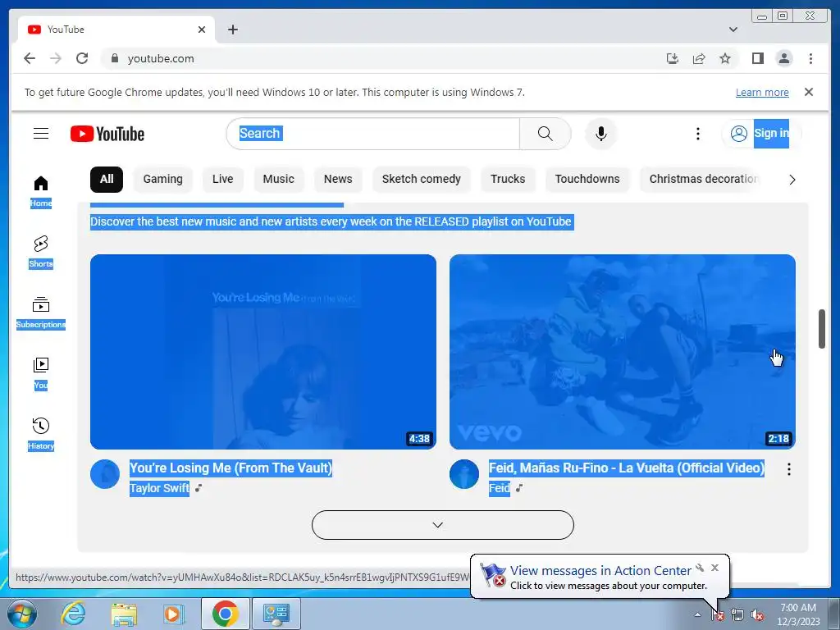840x630 pixels.
Task: Click into the YouTube search field
Action: tap(373, 134)
